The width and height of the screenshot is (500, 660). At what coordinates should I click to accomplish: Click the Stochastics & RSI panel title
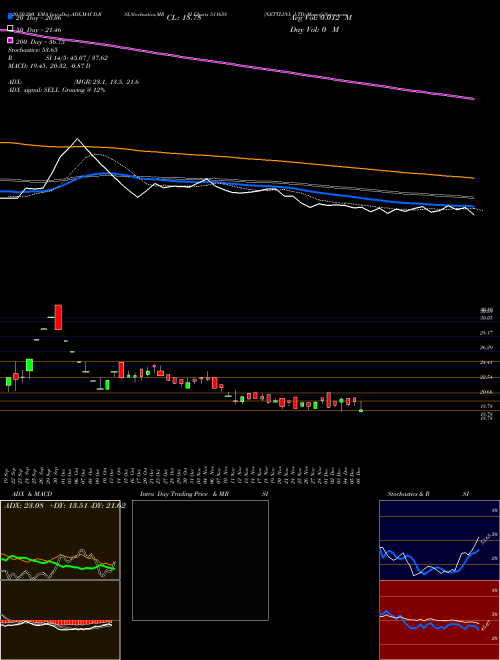pos(428,494)
